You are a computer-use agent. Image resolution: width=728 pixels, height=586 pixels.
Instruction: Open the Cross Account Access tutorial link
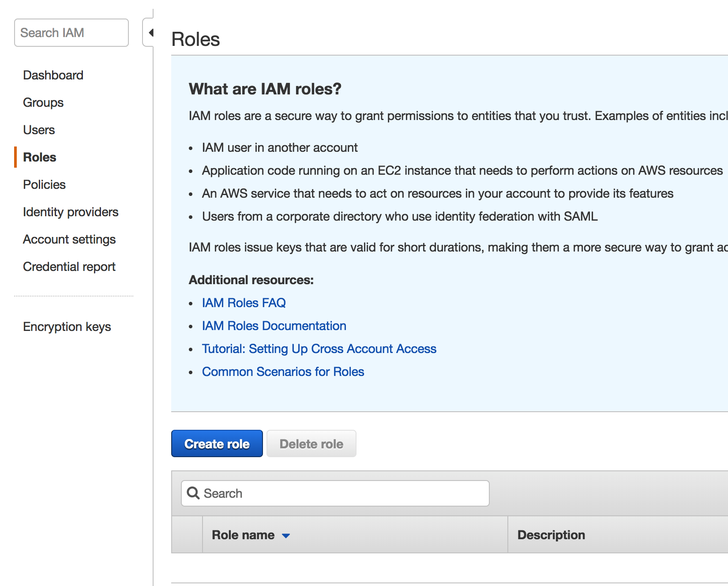point(319,349)
